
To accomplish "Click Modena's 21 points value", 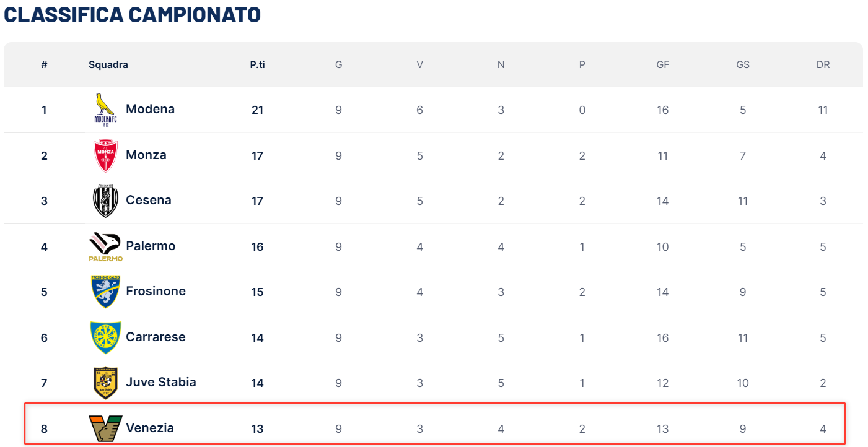I will click(x=257, y=110).
